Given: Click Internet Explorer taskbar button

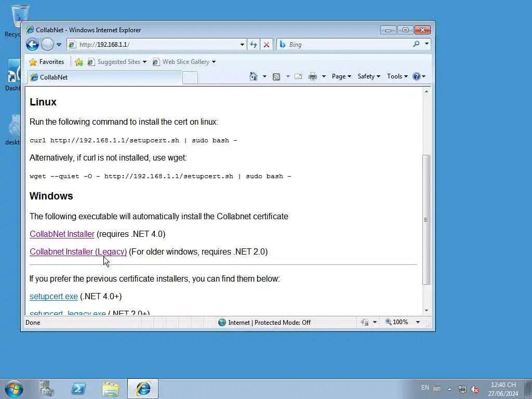Looking at the screenshot, I should pyautogui.click(x=143, y=389).
